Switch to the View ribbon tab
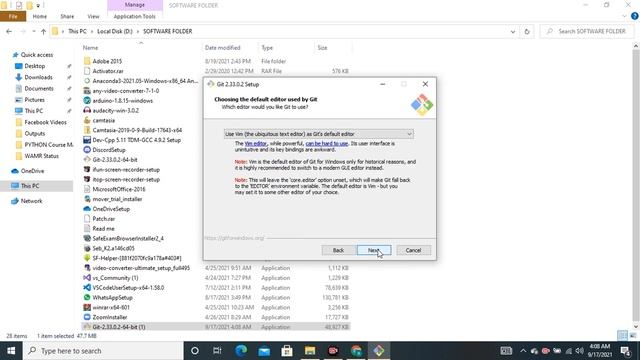This screenshot has width=640, height=360. (x=93, y=16)
